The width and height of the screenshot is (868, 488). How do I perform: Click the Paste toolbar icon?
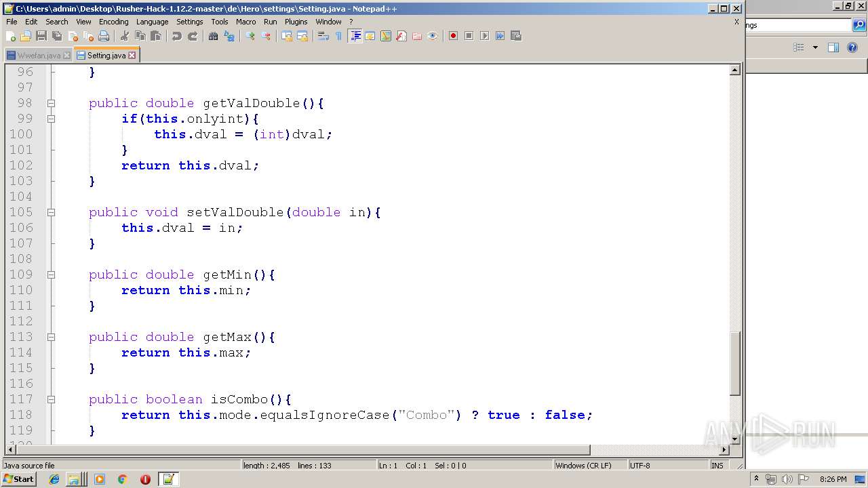156,36
